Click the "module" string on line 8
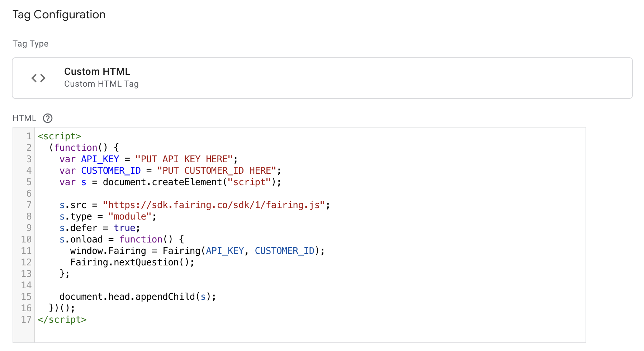644x351 pixels. [130, 216]
